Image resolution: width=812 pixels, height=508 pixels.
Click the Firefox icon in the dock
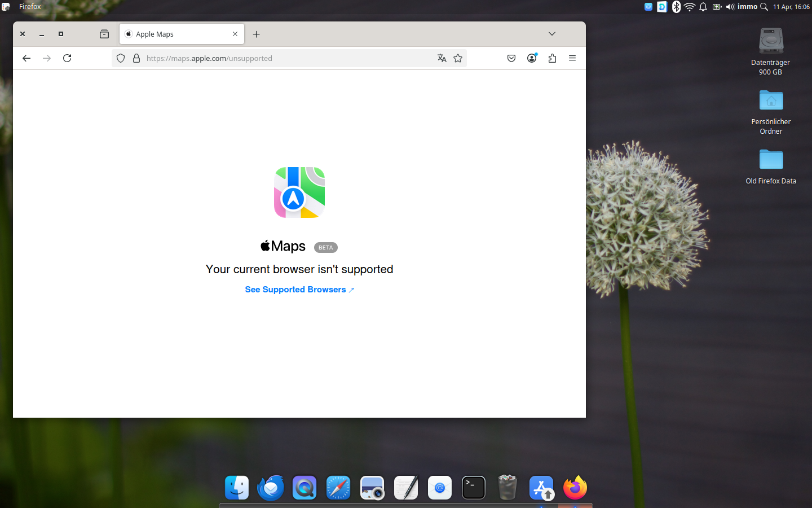(575, 488)
